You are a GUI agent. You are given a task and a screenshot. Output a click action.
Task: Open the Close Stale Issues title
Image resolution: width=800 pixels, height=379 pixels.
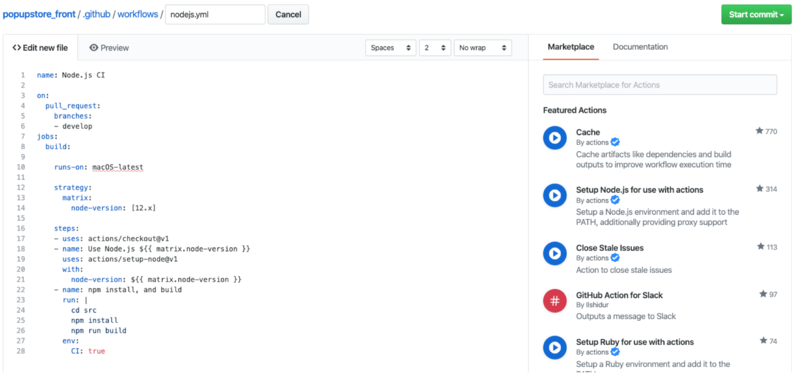pyautogui.click(x=610, y=248)
